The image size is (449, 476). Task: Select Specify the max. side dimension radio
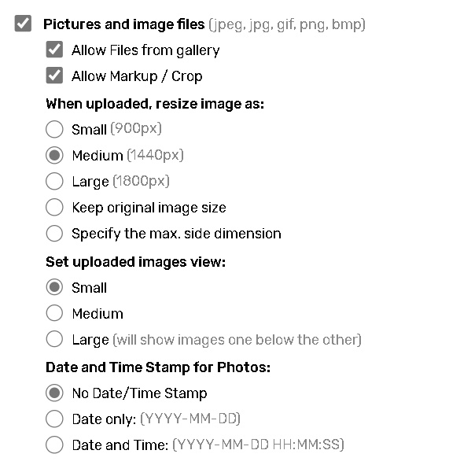point(54,234)
